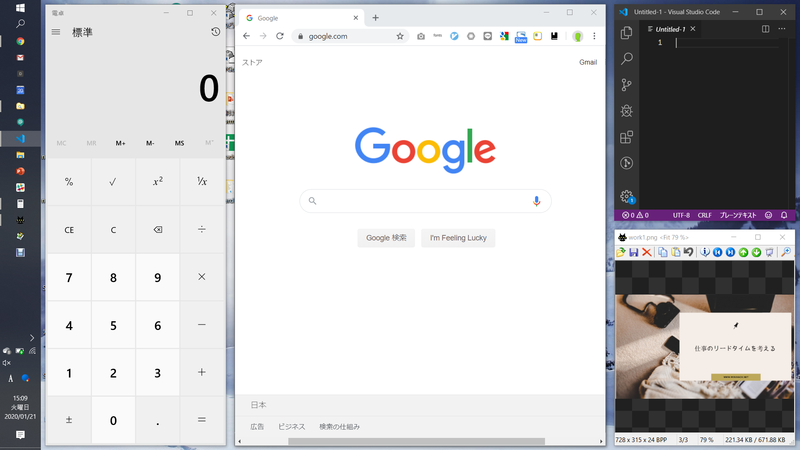Click the I'm Feeling Lucky button
Image resolution: width=800 pixels, height=450 pixels.
[x=458, y=238]
